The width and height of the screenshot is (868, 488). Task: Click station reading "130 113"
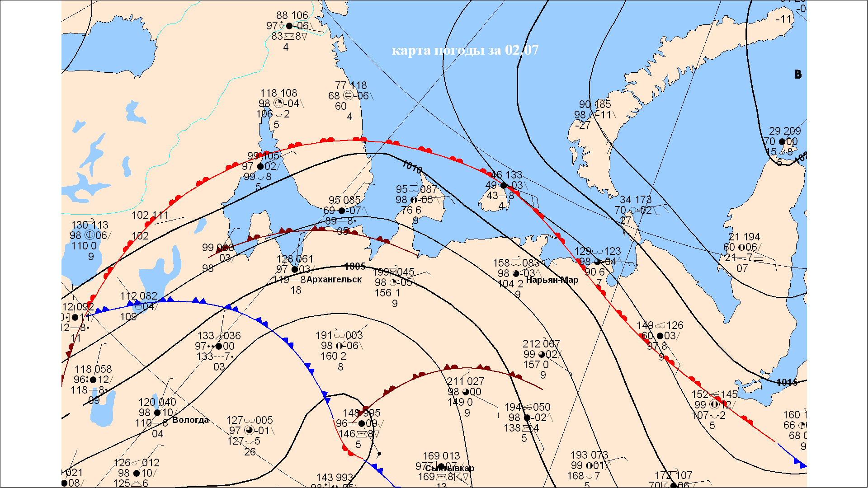pyautogui.click(x=90, y=225)
